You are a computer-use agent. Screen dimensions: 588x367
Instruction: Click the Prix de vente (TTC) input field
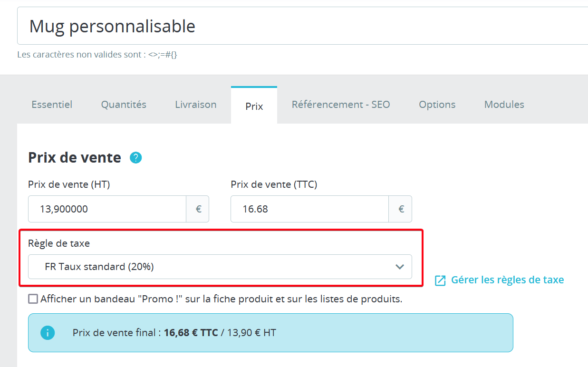309,209
